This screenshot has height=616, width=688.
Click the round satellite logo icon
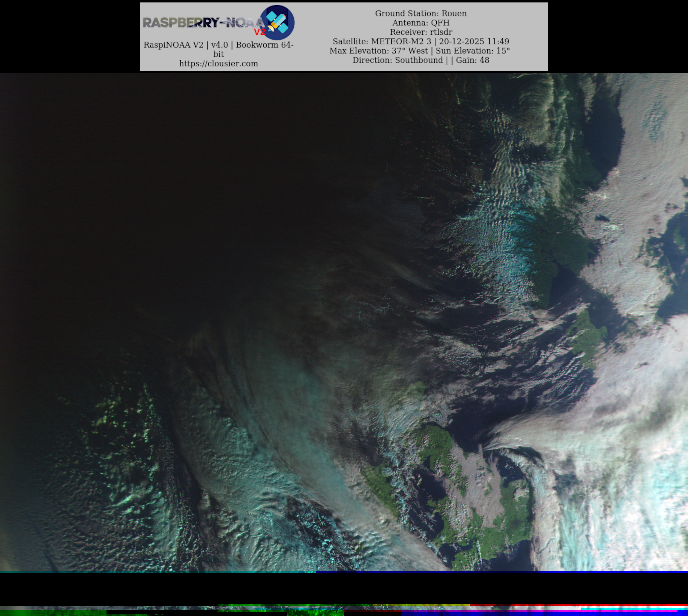coord(277,22)
